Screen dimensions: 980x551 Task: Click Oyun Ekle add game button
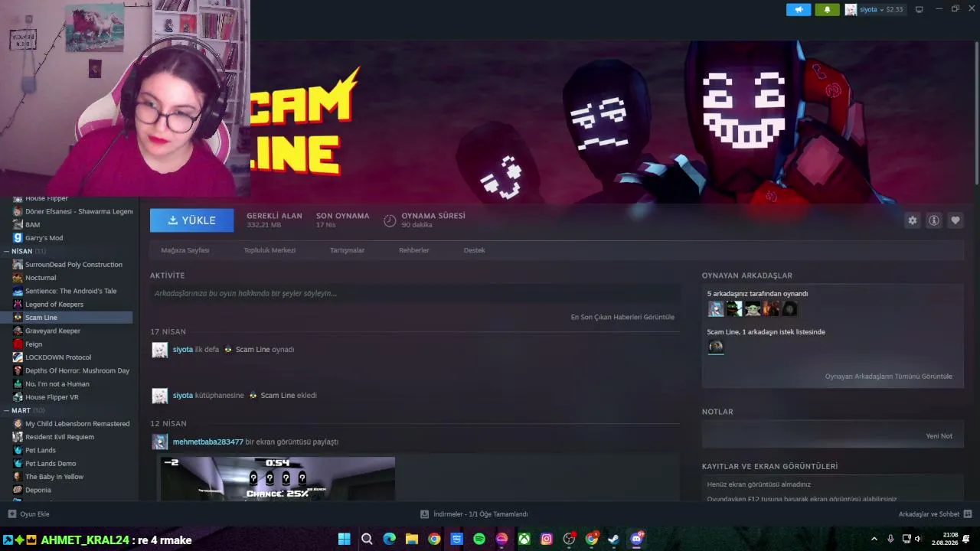[x=29, y=514]
